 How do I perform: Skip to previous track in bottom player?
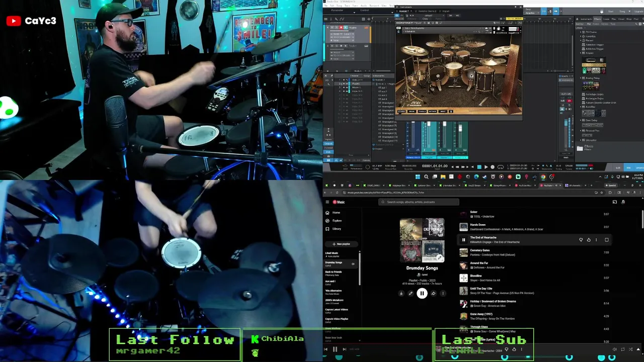[326, 349]
